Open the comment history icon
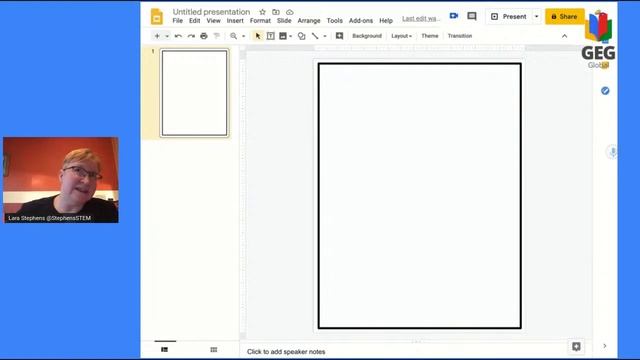The image size is (640, 360). [472, 16]
